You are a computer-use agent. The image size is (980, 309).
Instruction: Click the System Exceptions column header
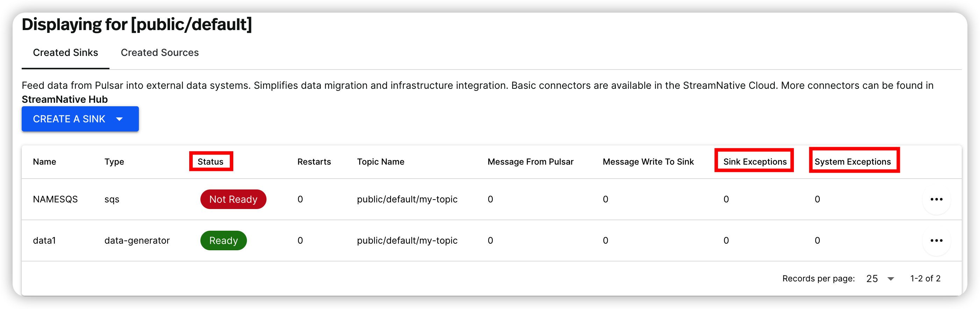(853, 161)
